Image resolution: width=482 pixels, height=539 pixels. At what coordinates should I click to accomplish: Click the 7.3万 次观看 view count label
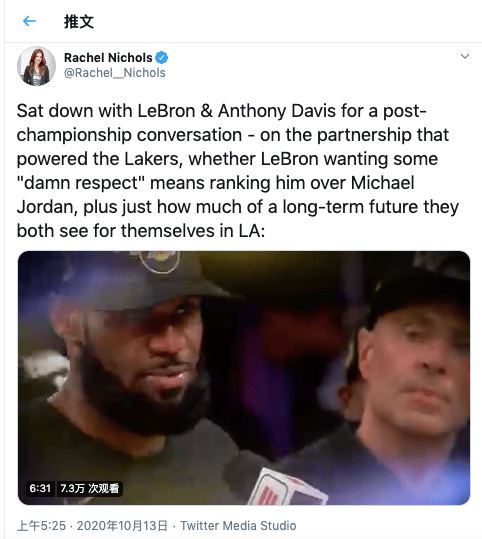(x=89, y=488)
